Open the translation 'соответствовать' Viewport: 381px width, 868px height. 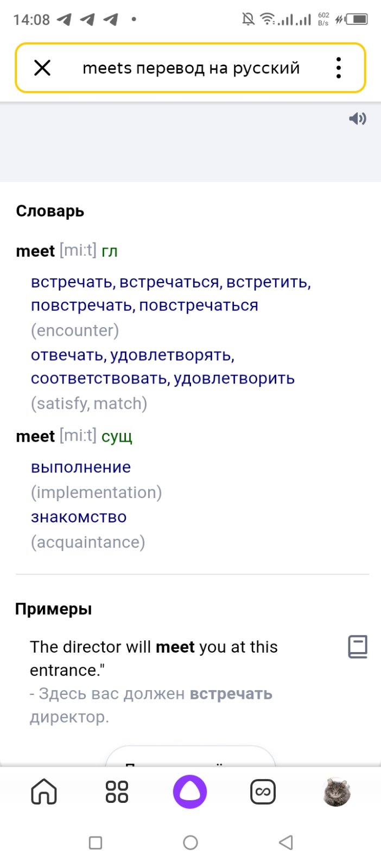click(100, 378)
